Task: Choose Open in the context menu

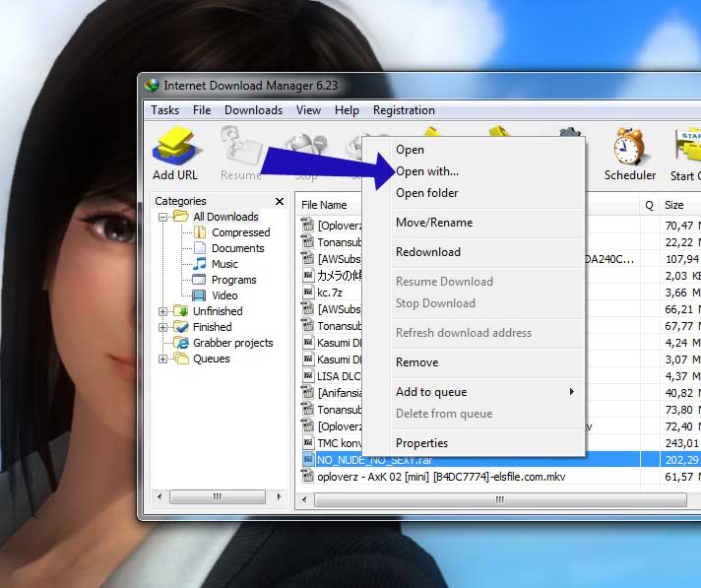Action: click(x=474, y=150)
